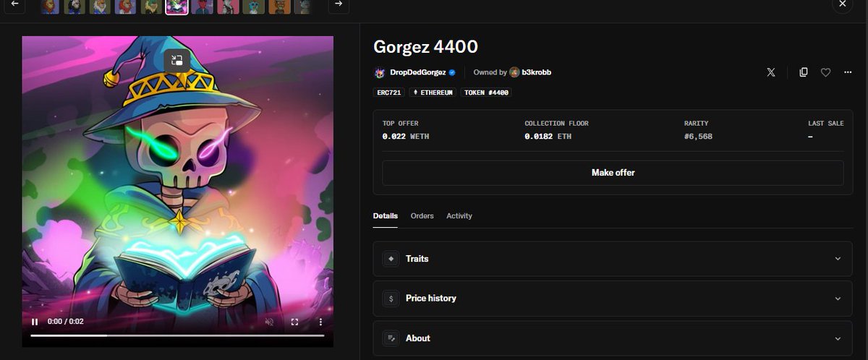Click the About section icon
Image resolution: width=868 pixels, height=360 pixels.
click(x=391, y=338)
